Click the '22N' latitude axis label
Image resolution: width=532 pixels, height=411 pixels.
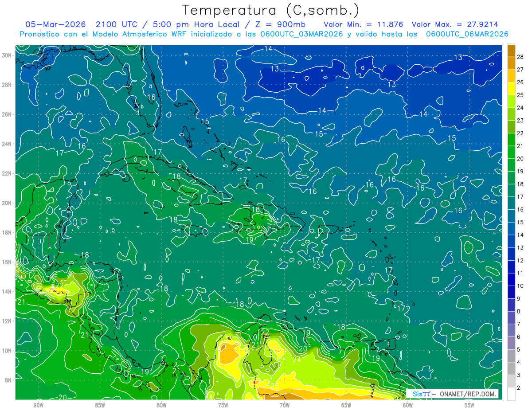[6, 173]
